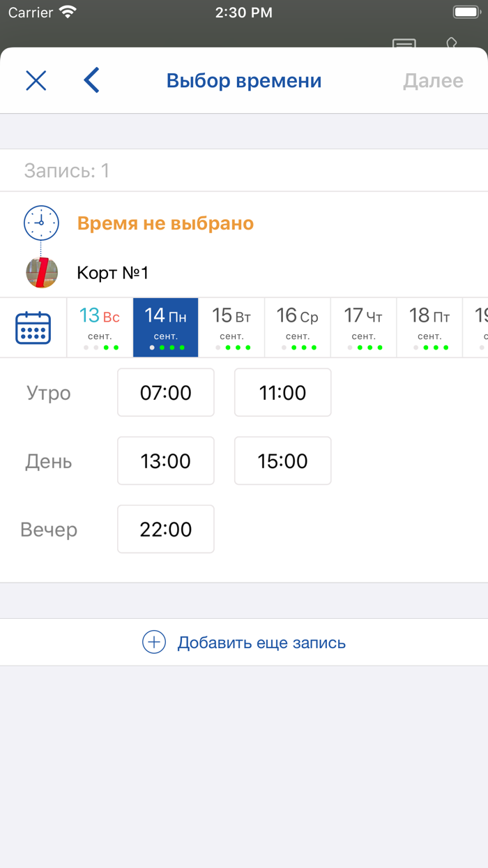Image resolution: width=488 pixels, height=868 pixels.
Task: Tap the clock icon beside the time status
Action: pos(41,223)
